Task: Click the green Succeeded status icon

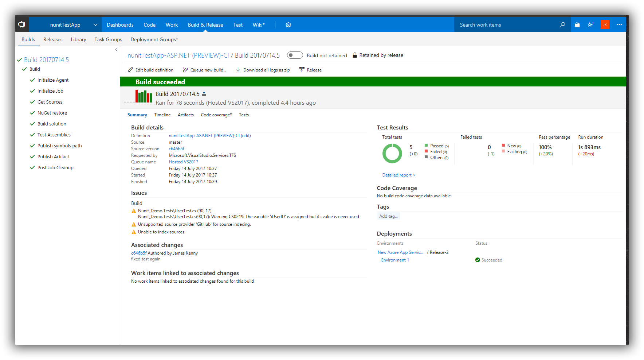Action: [478, 260]
